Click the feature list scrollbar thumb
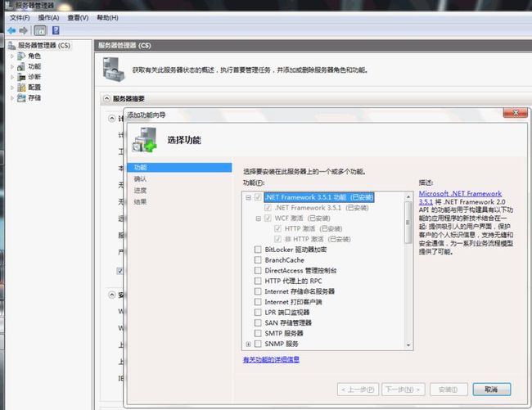The height and width of the screenshot is (410, 532). (x=408, y=223)
